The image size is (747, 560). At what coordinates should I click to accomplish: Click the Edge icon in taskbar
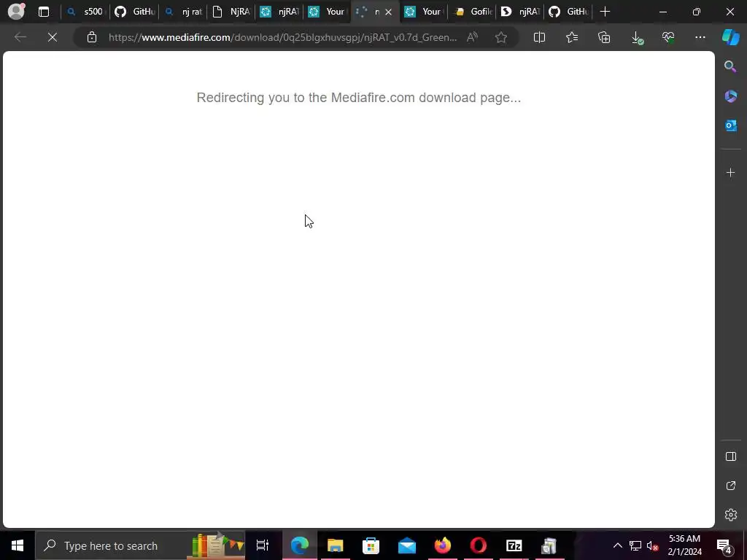coord(300,545)
